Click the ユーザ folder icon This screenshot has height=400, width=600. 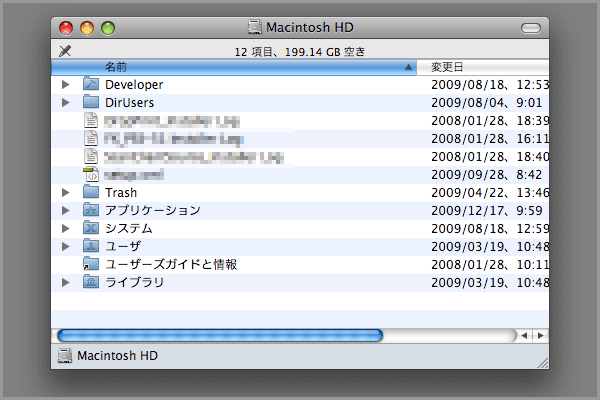point(91,246)
